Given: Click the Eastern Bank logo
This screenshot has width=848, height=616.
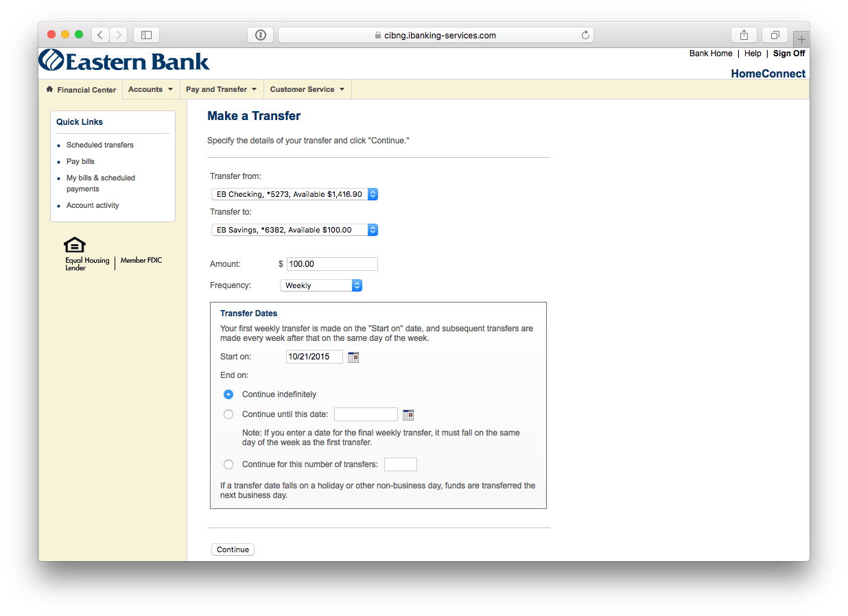Looking at the screenshot, I should pyautogui.click(x=124, y=60).
